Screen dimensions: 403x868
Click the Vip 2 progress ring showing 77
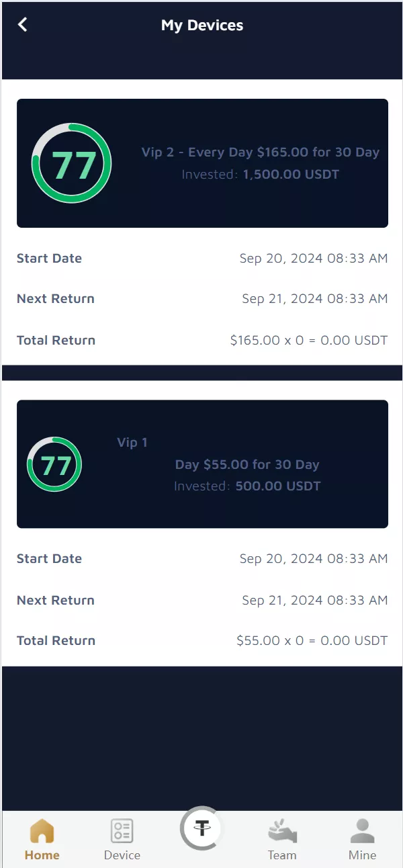click(72, 163)
